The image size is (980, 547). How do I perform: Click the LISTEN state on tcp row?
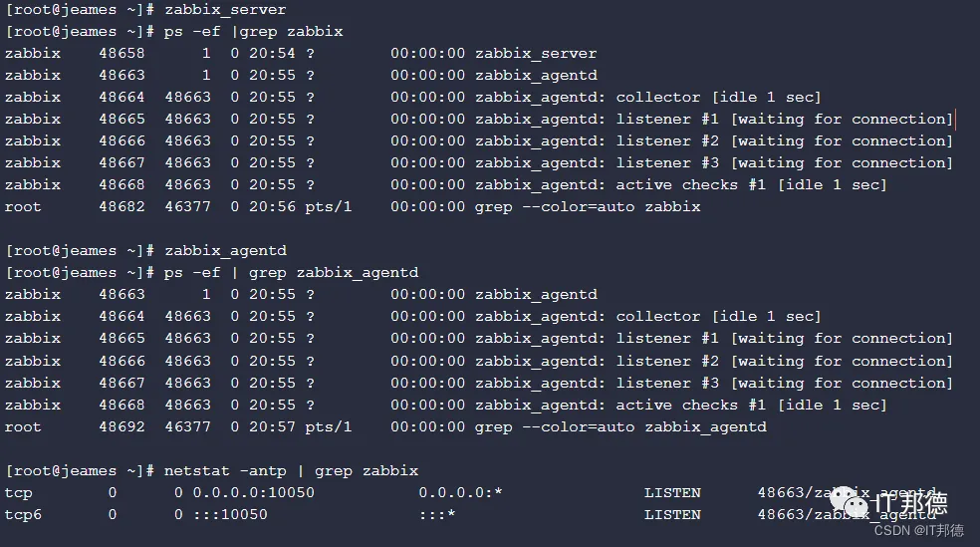672,493
